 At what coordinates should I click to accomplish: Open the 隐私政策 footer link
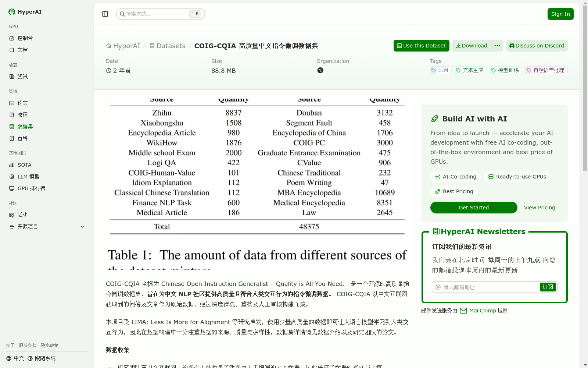click(50, 346)
